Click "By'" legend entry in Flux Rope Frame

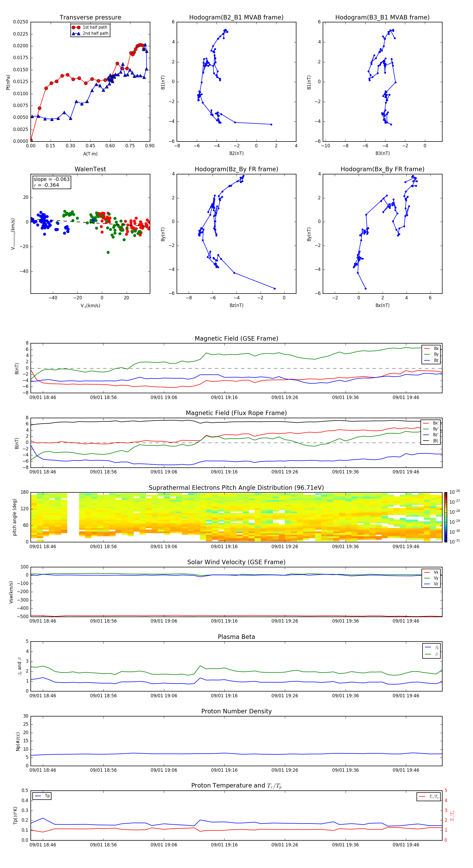tap(431, 429)
